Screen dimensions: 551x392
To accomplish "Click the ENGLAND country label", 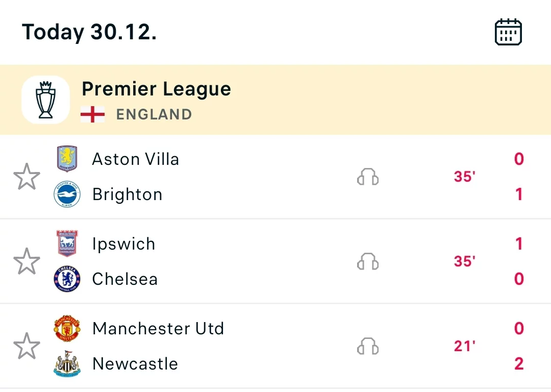I will click(154, 115).
